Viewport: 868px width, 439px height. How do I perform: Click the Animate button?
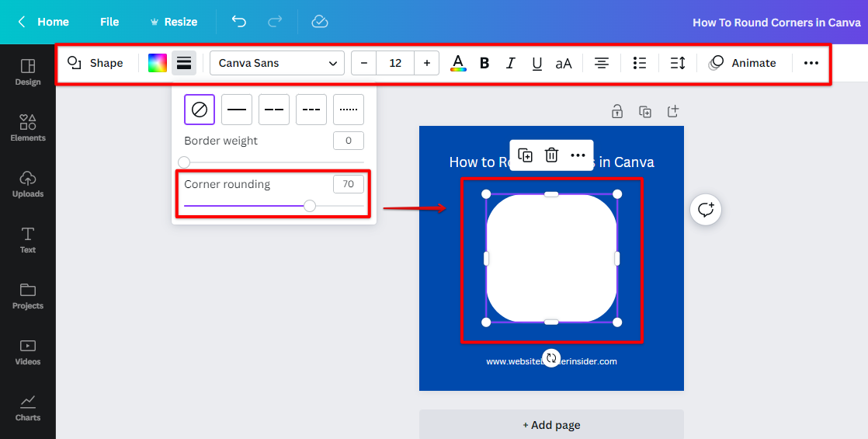tap(743, 63)
